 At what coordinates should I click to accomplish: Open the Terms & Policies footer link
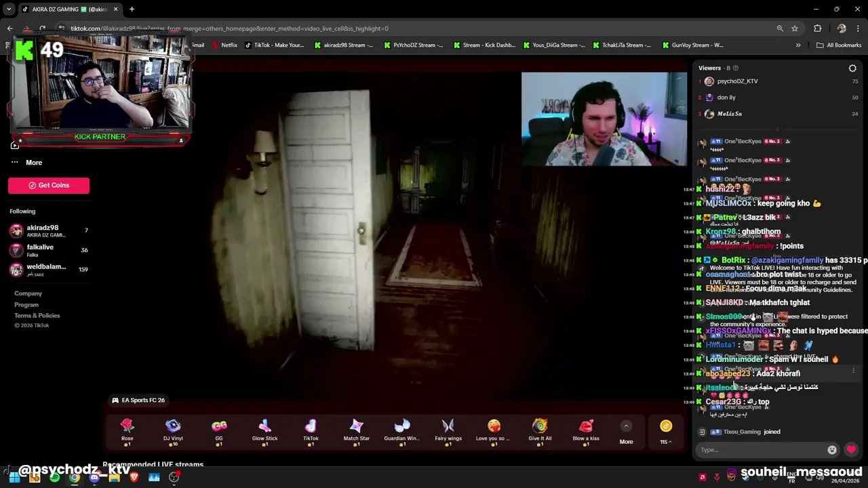[37, 315]
